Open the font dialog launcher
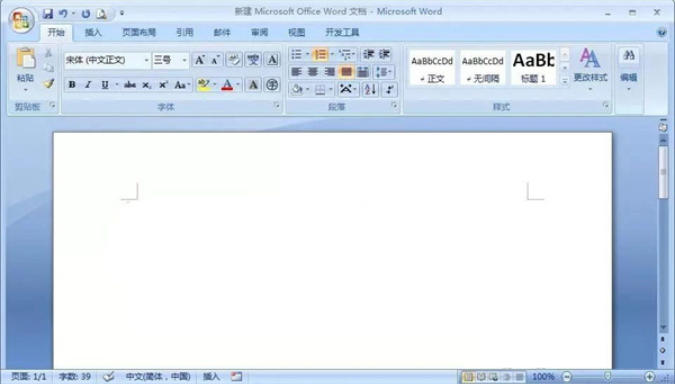This screenshot has width=675, height=384. [277, 105]
